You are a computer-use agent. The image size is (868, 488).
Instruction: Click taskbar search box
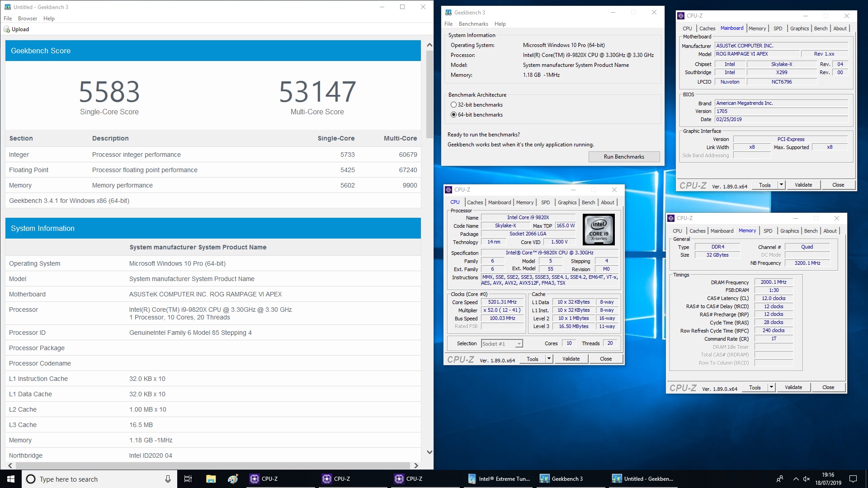point(99,479)
